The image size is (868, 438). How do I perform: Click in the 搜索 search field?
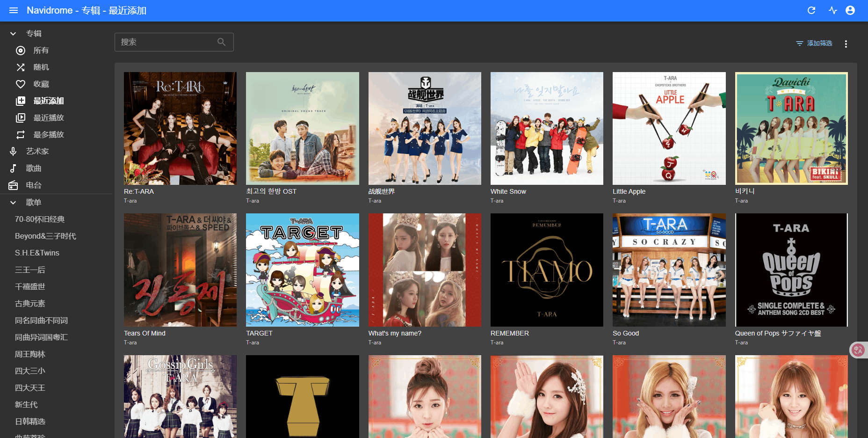click(x=166, y=42)
